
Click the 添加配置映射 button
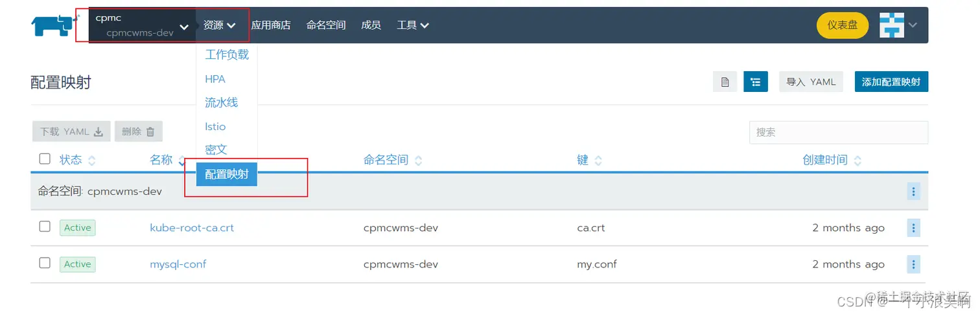(x=891, y=82)
